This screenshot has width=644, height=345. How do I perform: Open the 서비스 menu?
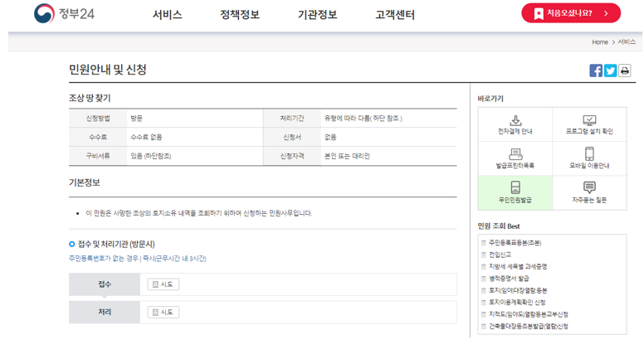[x=167, y=15]
